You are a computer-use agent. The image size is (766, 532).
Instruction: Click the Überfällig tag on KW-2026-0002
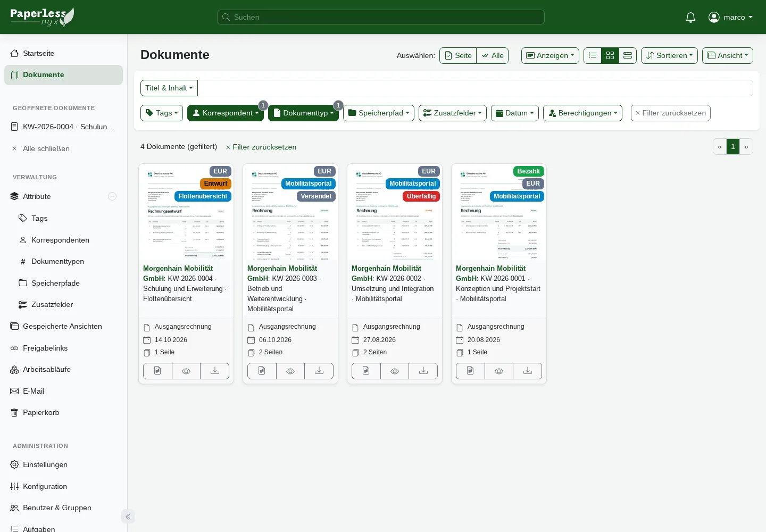(x=421, y=196)
